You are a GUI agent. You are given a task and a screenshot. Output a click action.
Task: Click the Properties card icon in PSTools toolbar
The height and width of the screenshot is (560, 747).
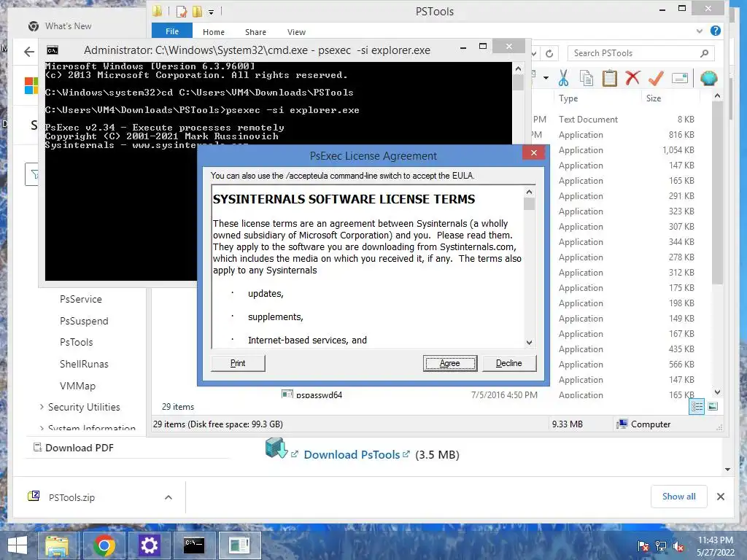coord(680,78)
